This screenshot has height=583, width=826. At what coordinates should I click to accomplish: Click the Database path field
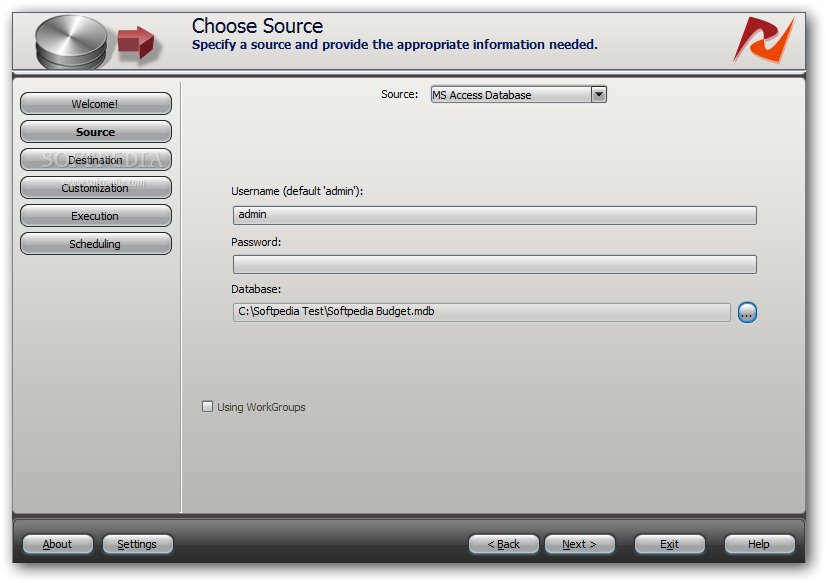coord(481,312)
